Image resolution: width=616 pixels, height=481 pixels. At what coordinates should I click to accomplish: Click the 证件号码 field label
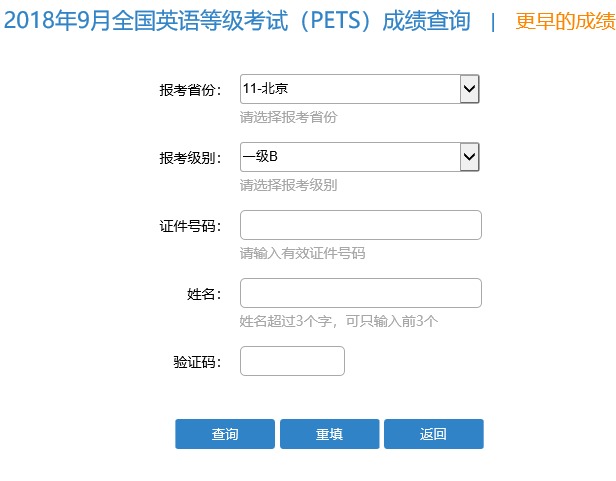[189, 226]
